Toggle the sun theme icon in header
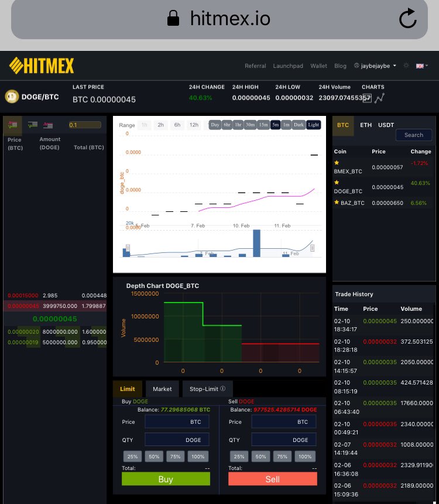 [406, 66]
